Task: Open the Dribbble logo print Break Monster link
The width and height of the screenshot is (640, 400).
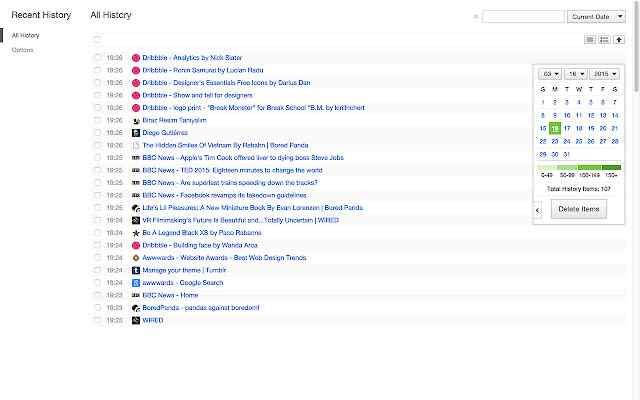Action: pos(253,108)
